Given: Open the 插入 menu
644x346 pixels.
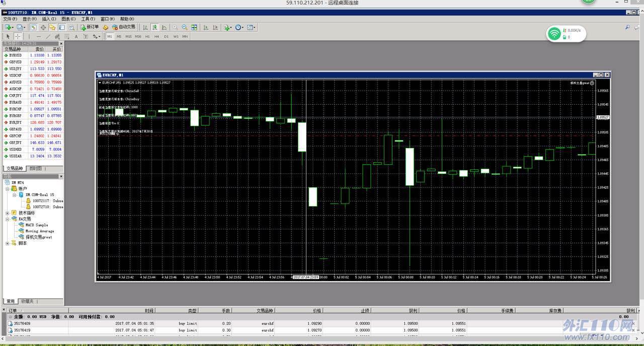Looking at the screenshot, I should pyautogui.click(x=49, y=19).
